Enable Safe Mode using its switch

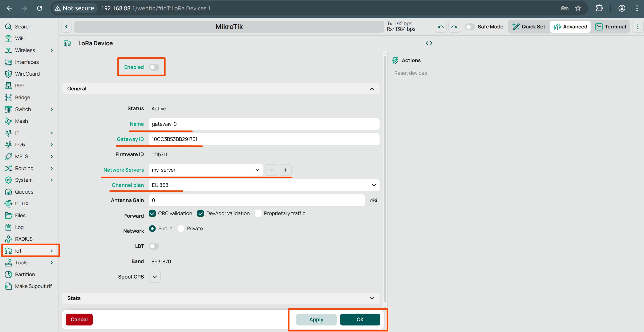click(x=470, y=27)
